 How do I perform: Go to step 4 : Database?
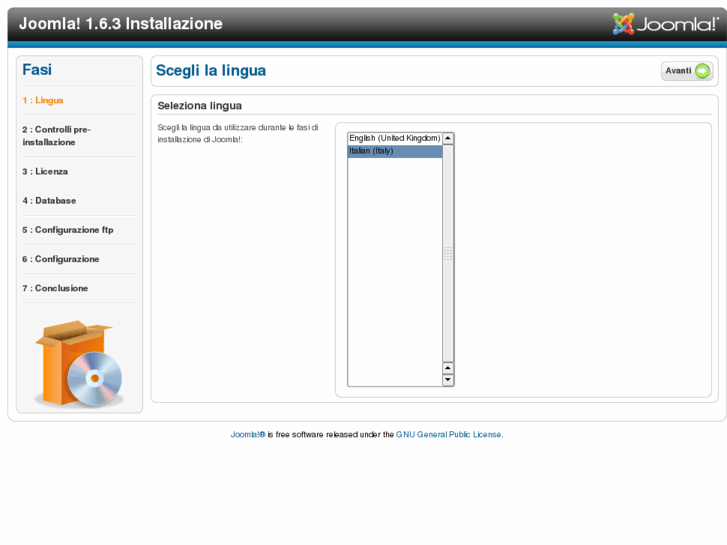49,201
